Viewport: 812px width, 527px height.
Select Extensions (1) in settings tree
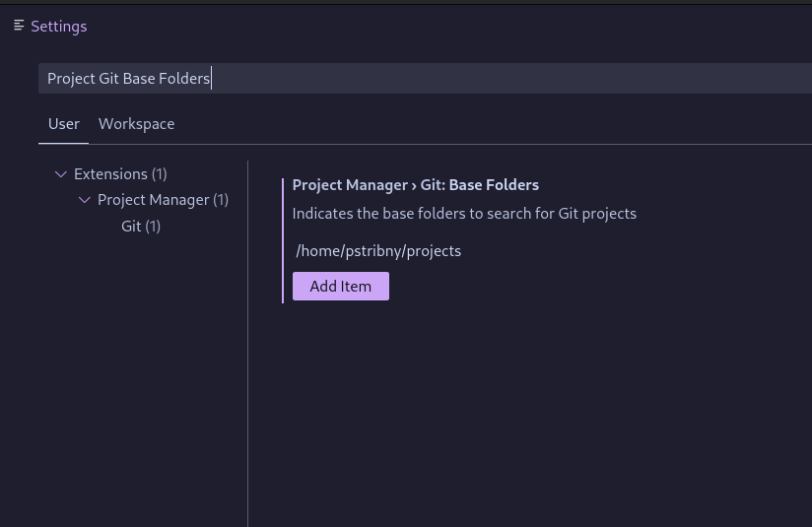[x=120, y=174]
